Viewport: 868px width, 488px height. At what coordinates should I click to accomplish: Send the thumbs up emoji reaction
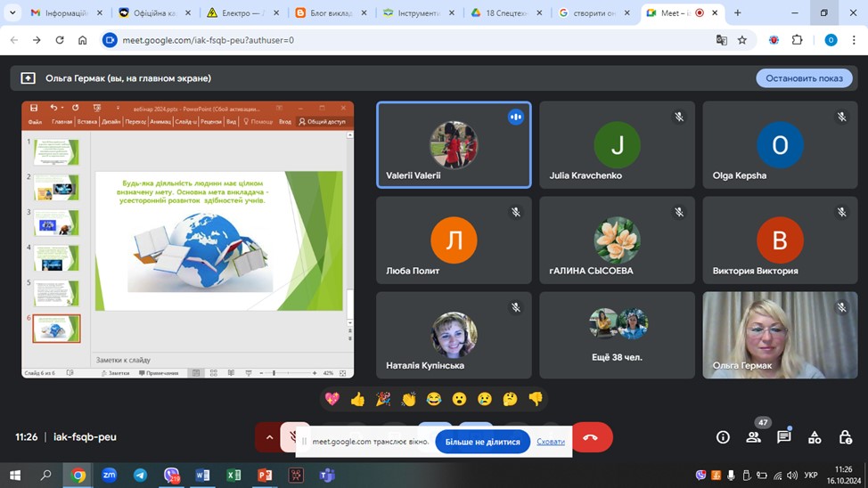coord(357,399)
